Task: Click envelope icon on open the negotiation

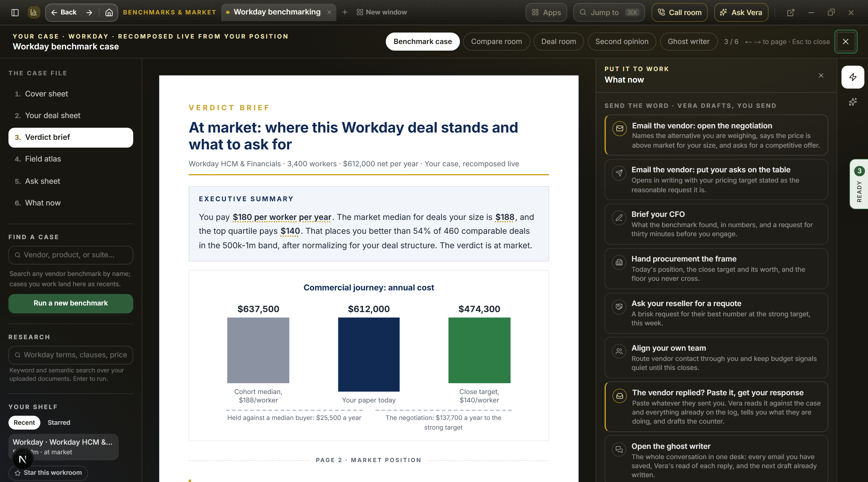Action: (620, 128)
